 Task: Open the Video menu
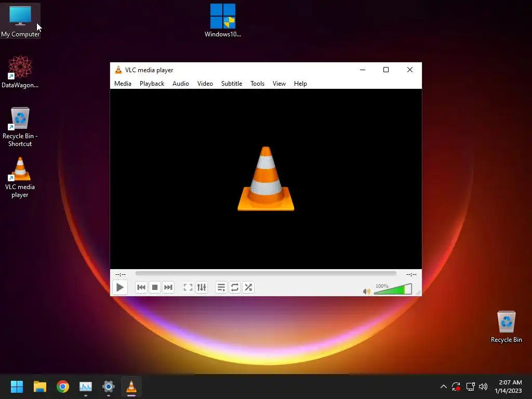tap(205, 84)
